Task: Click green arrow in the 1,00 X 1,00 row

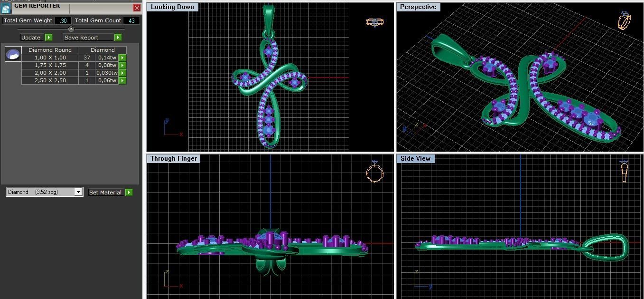Action: pos(122,58)
